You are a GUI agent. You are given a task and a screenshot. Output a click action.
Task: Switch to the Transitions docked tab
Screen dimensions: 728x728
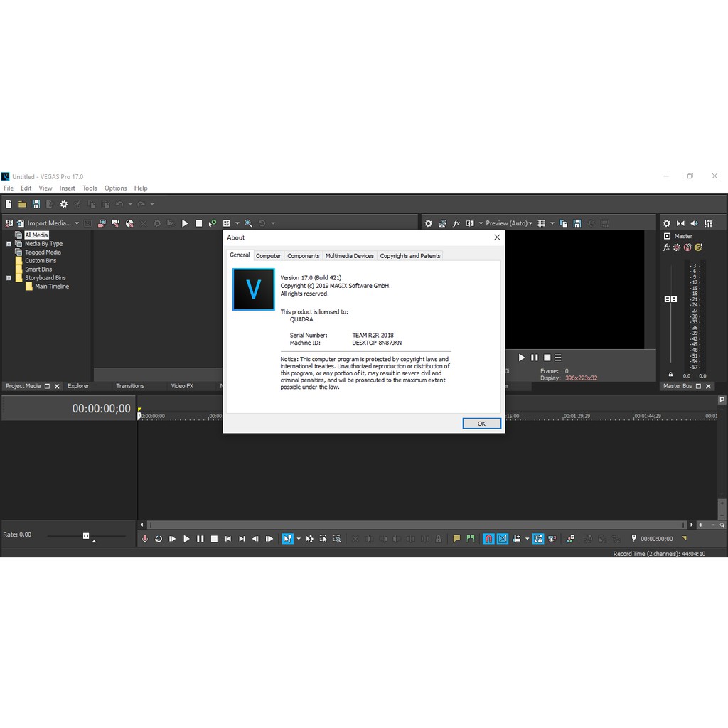[130, 386]
